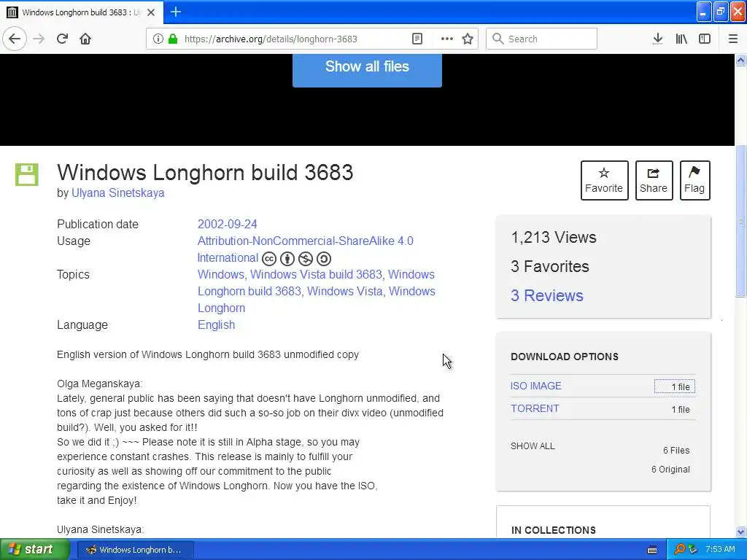747x560 pixels.
Task: Click the green floppy disk software icon
Action: pyautogui.click(x=27, y=174)
